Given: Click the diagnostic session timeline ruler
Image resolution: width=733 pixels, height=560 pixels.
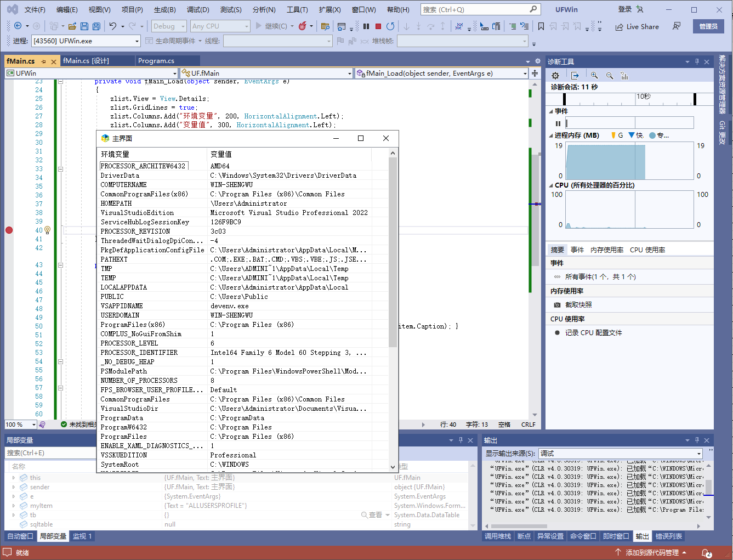Looking at the screenshot, I should point(629,99).
